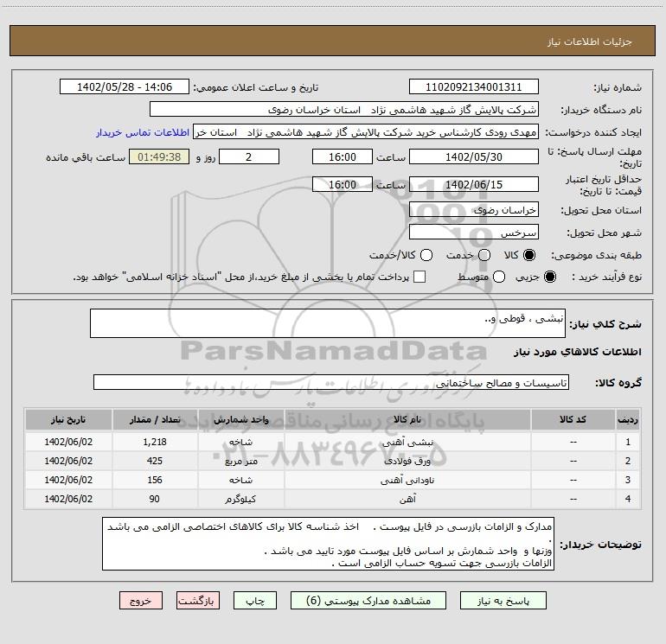Click the استان محل تحویل field خراسان رضوی
The height and width of the screenshot is (644, 666).
[474, 210]
